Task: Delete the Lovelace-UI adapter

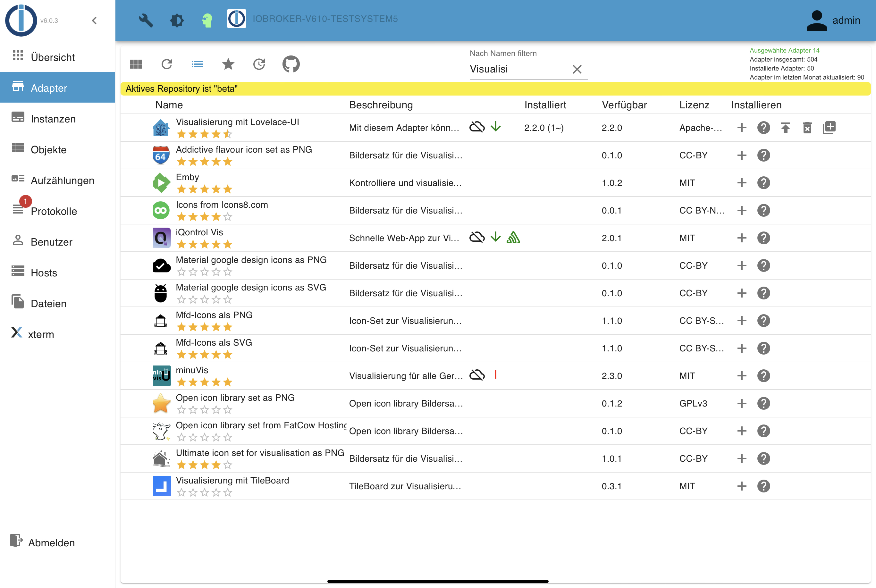Action: (807, 128)
